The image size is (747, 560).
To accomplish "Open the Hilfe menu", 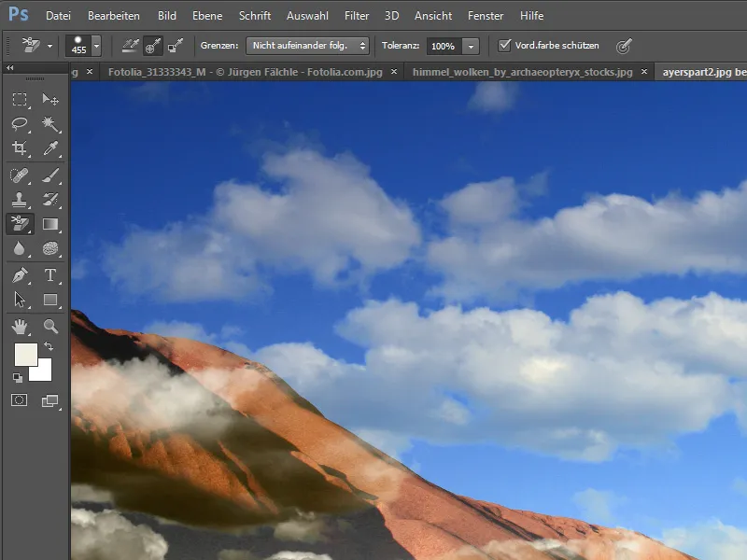I will (x=531, y=16).
